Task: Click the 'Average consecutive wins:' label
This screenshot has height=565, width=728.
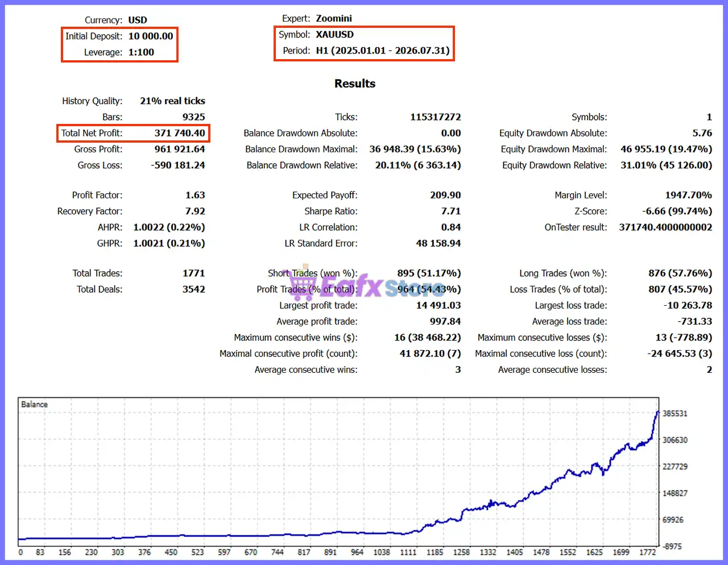Action: (306, 369)
